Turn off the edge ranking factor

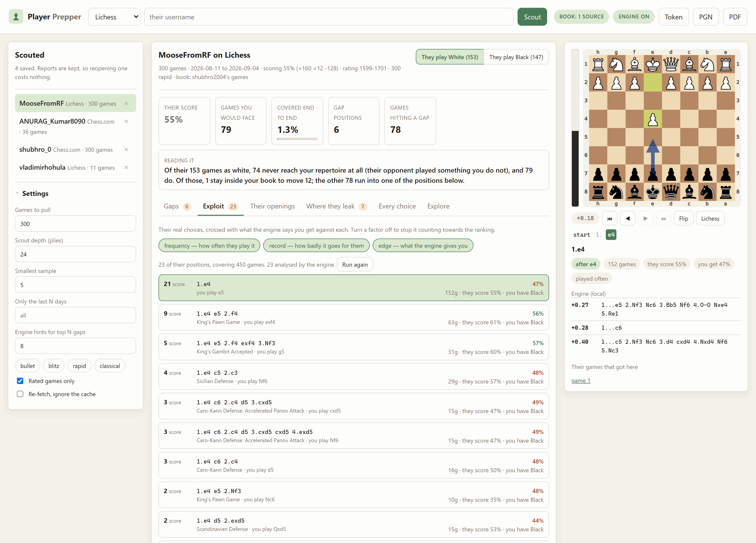pyautogui.click(x=423, y=246)
